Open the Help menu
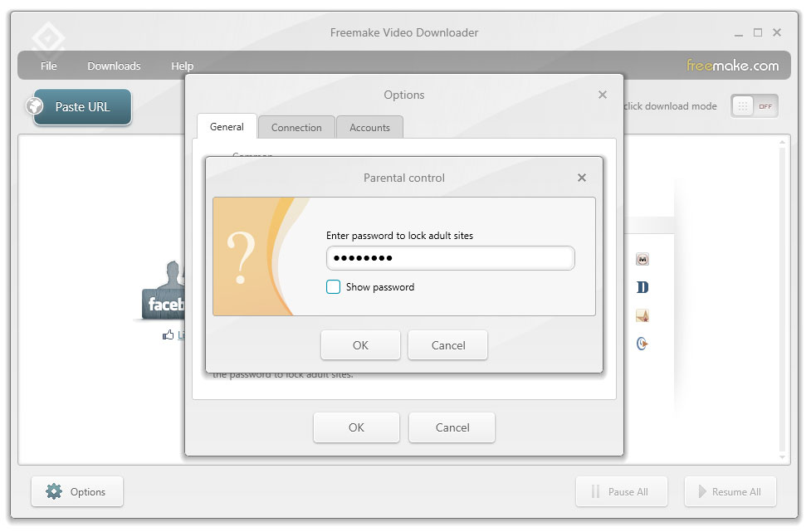811x532 pixels. pyautogui.click(x=182, y=66)
